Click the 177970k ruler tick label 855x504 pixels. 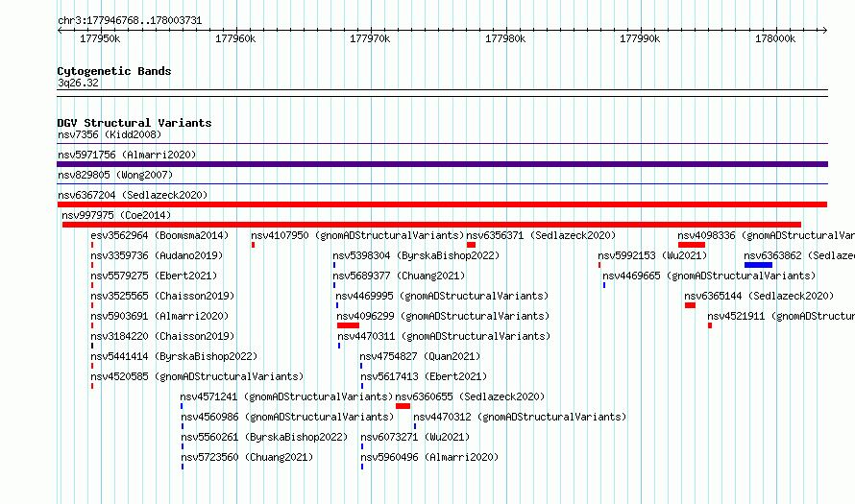pos(370,38)
